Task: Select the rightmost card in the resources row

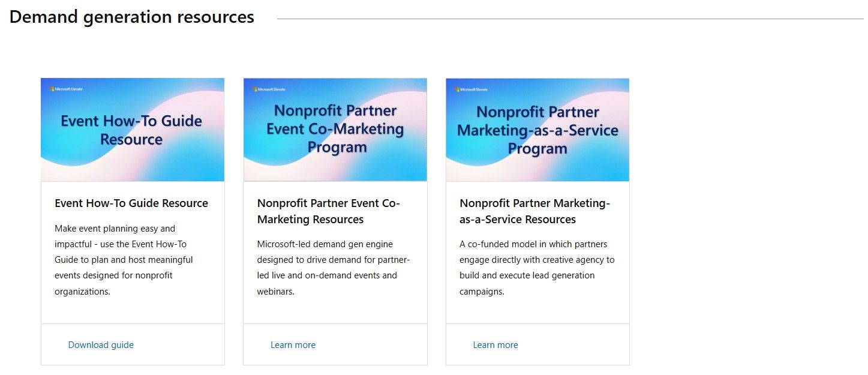Action: (537, 222)
